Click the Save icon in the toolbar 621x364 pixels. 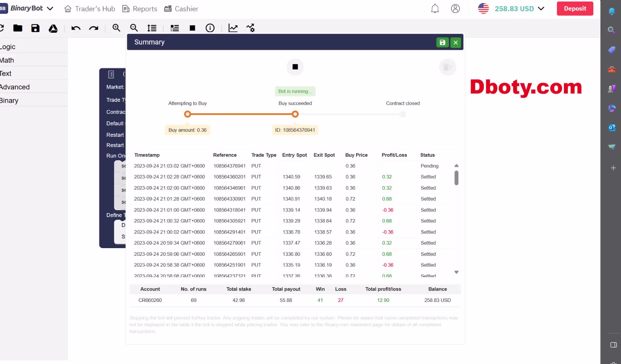tap(35, 28)
